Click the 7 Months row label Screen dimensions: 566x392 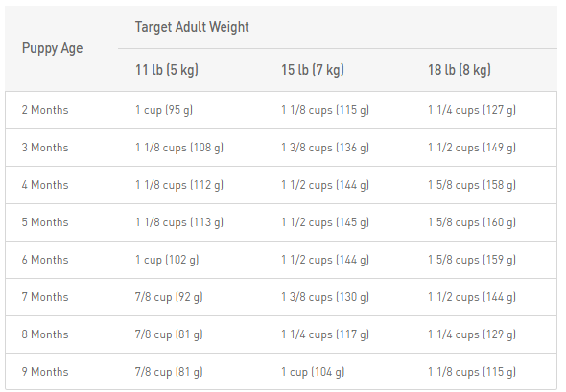(x=45, y=297)
